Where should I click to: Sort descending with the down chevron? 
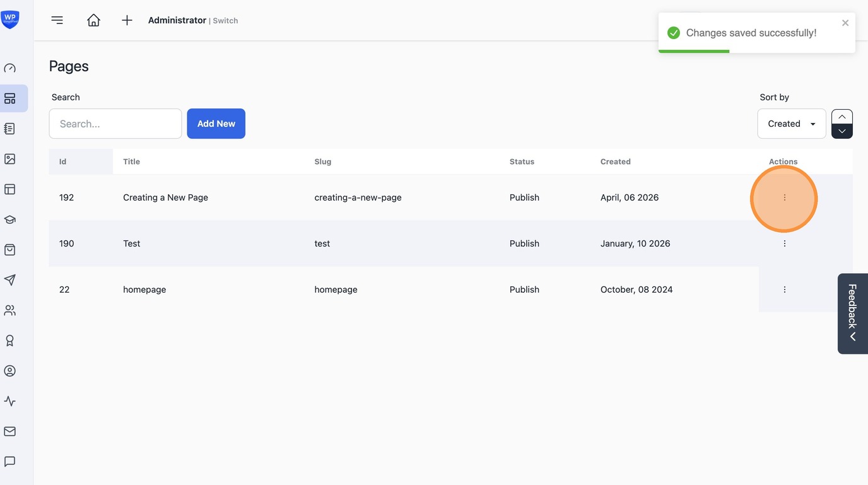[x=842, y=131]
